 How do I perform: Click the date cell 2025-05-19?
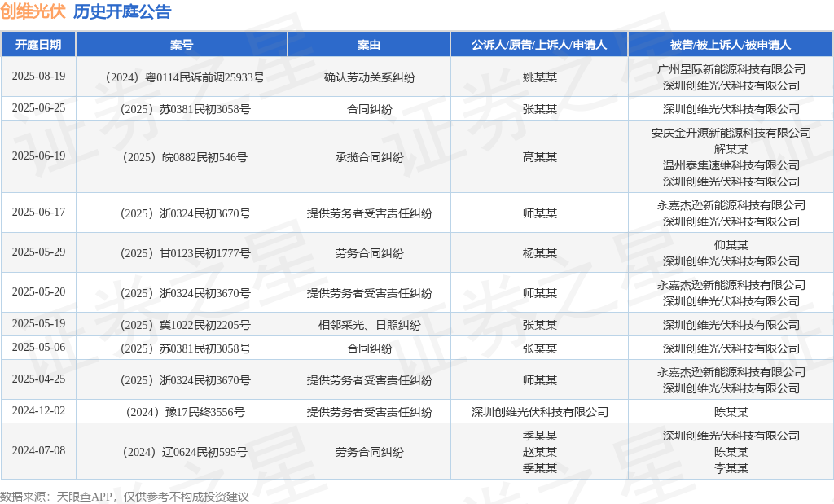pos(38,324)
